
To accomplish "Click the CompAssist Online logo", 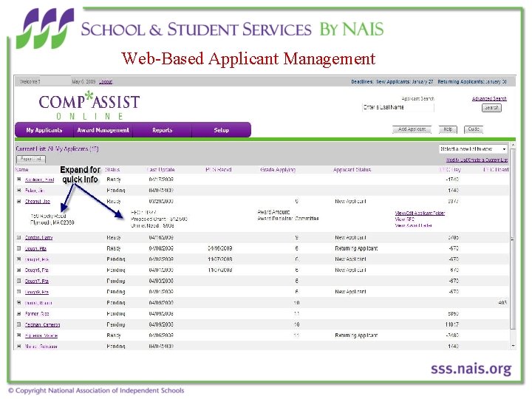I will (89, 105).
